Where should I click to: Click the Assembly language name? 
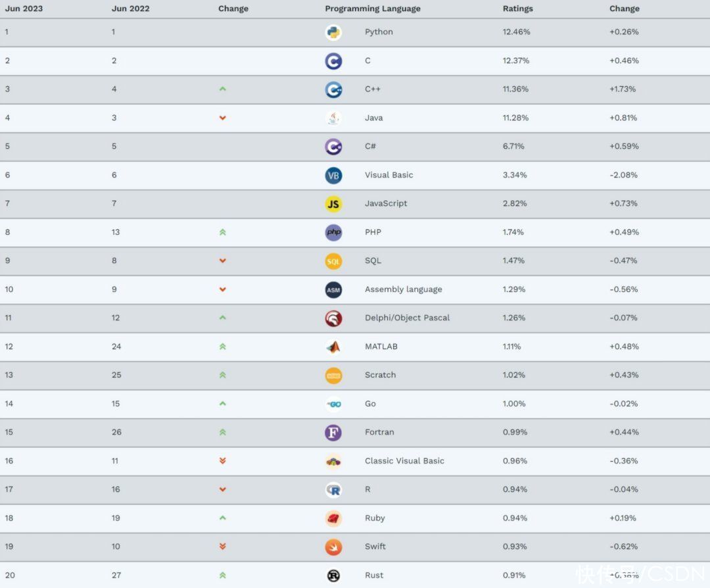click(x=404, y=289)
